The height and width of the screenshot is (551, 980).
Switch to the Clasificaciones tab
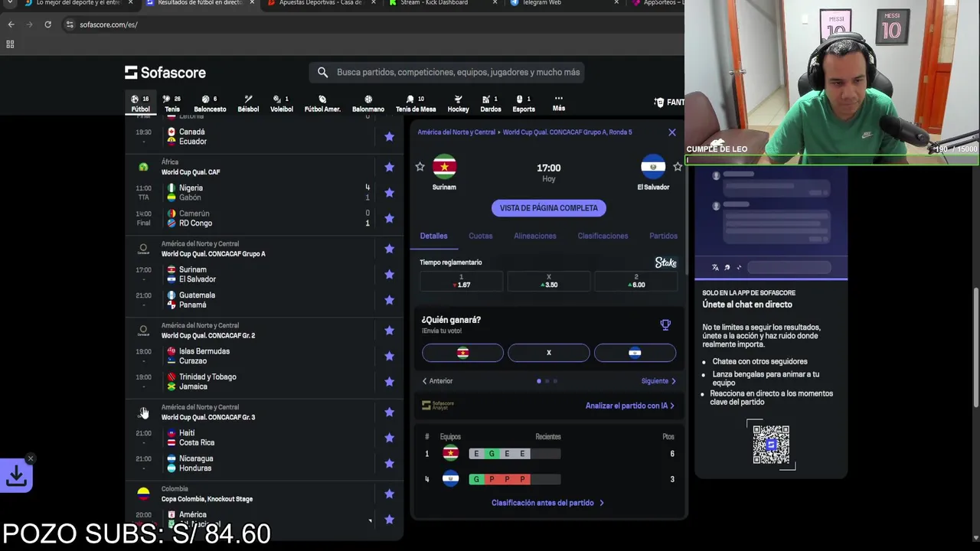point(603,236)
